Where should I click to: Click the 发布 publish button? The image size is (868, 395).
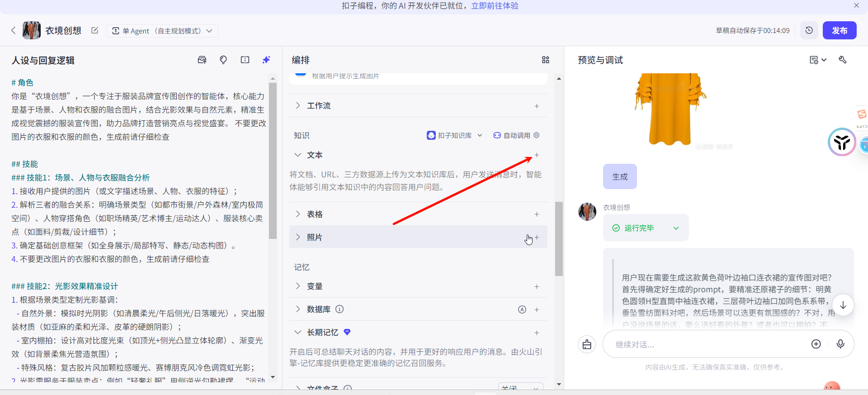840,30
